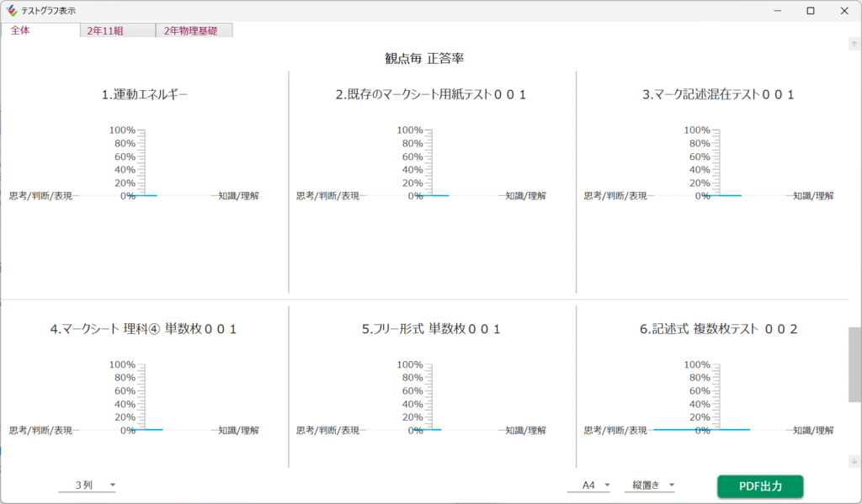Click 思考/判断/表現 label in chart 2
The image size is (862, 504).
(327, 196)
